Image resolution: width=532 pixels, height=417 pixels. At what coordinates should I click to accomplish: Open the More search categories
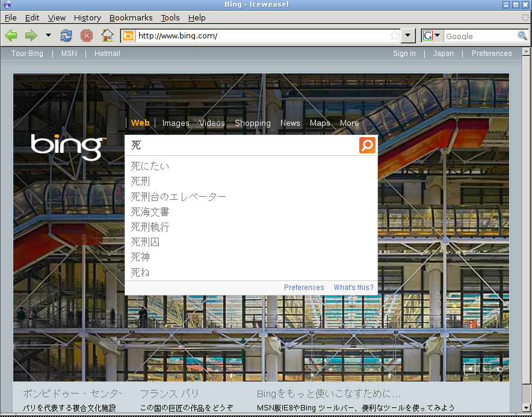350,123
